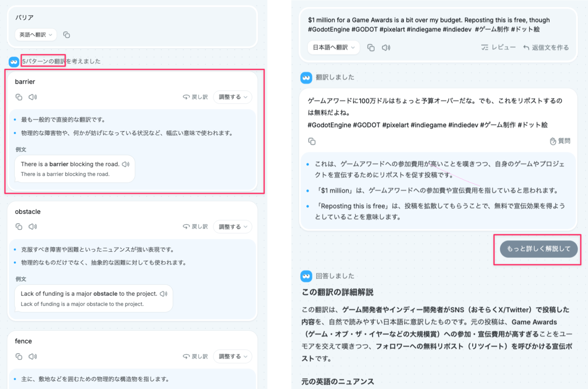Copy the バリア source text
This screenshot has height=389, width=588.
click(67, 35)
